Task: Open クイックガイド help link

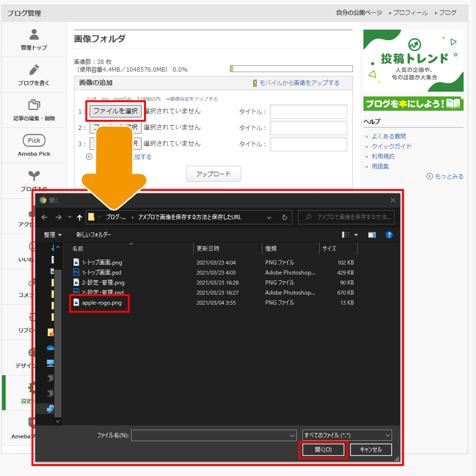Action: [x=392, y=146]
